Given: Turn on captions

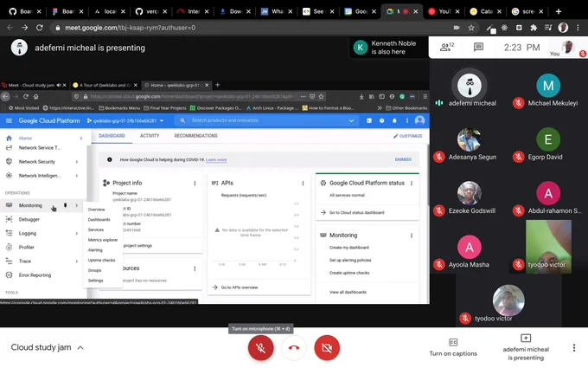Looking at the screenshot, I should coord(453,347).
